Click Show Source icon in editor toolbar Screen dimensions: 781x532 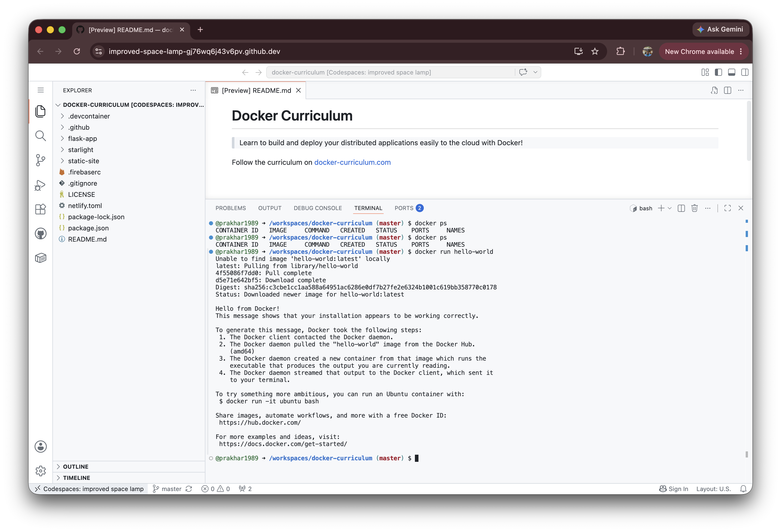(714, 90)
